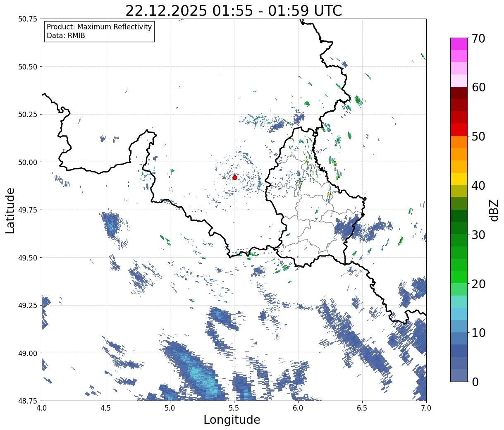Click the colorbar tick label 70
504x430 pixels.
coord(478,38)
